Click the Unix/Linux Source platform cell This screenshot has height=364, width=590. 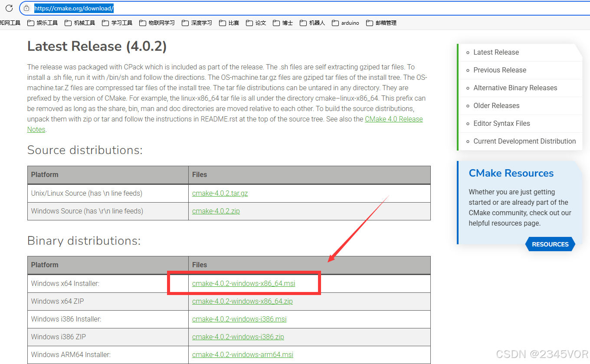(x=108, y=193)
